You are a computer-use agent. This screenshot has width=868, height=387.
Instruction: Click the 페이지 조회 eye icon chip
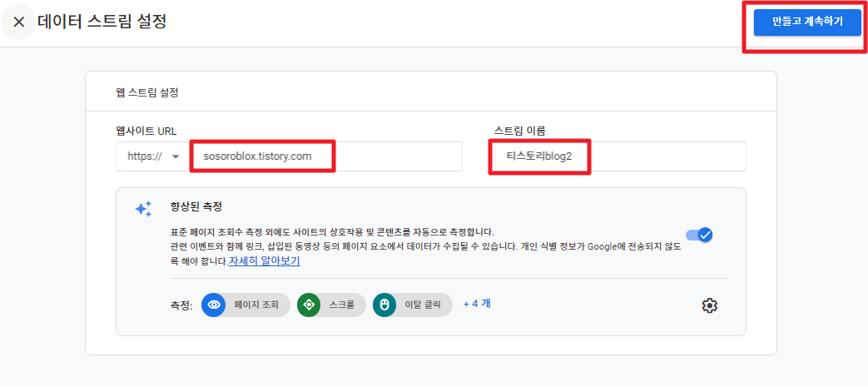(246, 305)
